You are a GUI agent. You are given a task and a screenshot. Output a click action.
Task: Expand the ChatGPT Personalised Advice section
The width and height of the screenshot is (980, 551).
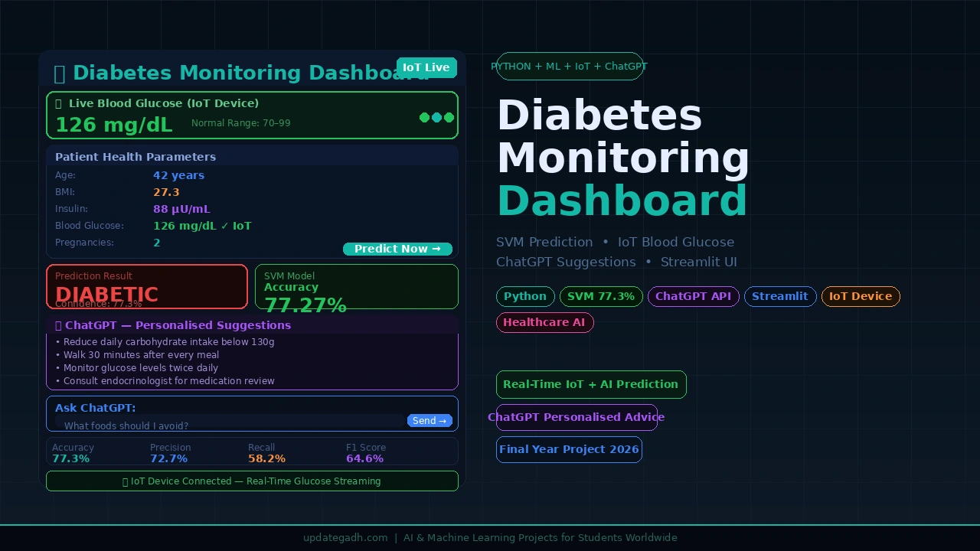(x=577, y=417)
